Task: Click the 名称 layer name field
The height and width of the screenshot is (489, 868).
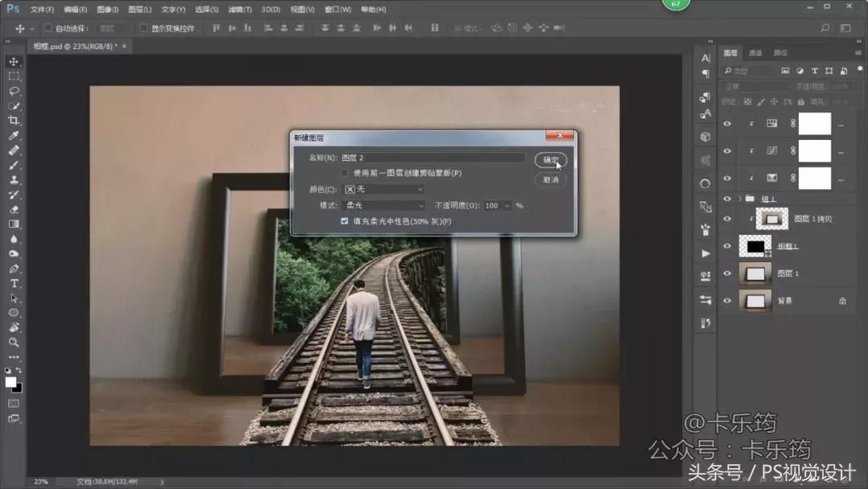Action: (x=432, y=158)
